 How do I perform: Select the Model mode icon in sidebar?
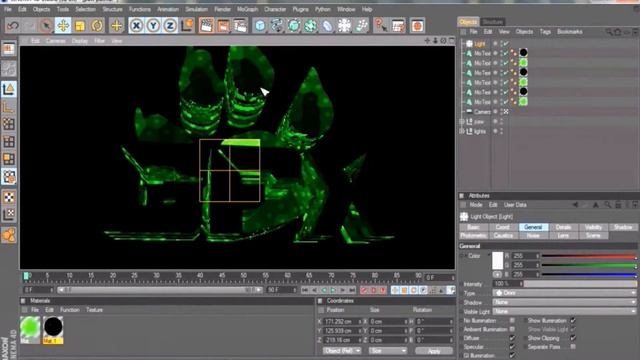(9, 89)
